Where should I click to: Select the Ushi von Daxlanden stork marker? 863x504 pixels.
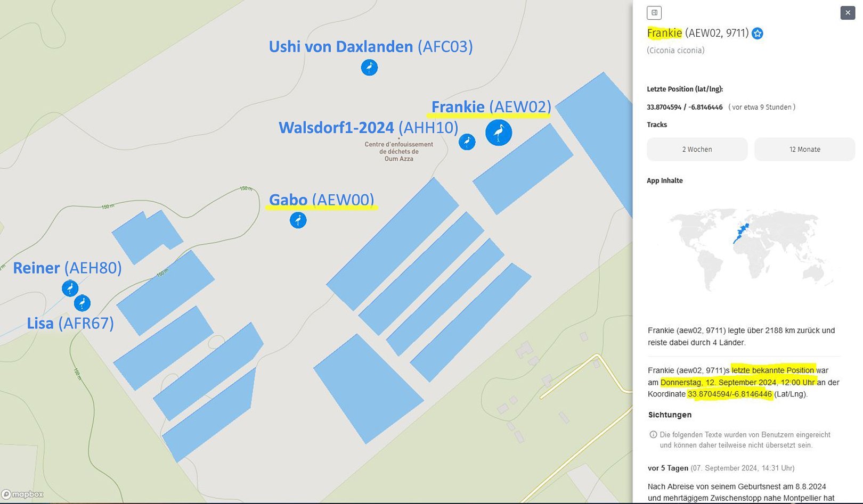coord(369,68)
